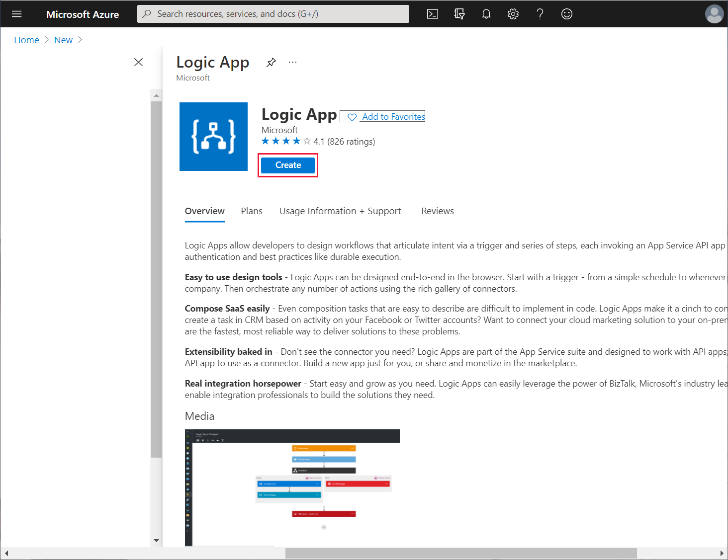Click the 'Easy to use design tools' bold text

(234, 277)
